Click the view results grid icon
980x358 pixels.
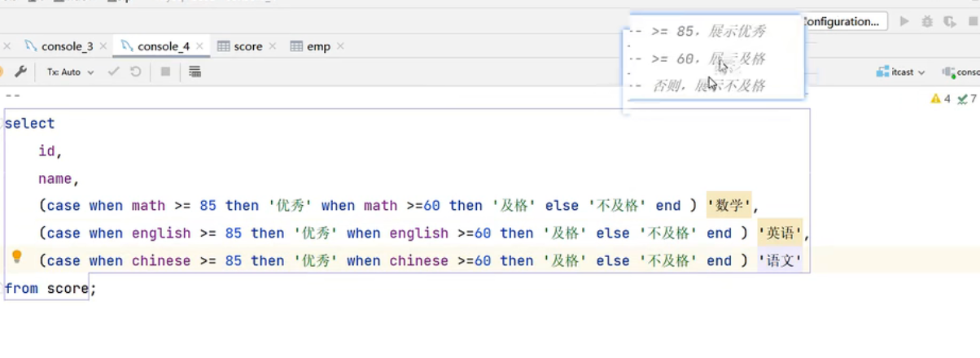coord(195,72)
